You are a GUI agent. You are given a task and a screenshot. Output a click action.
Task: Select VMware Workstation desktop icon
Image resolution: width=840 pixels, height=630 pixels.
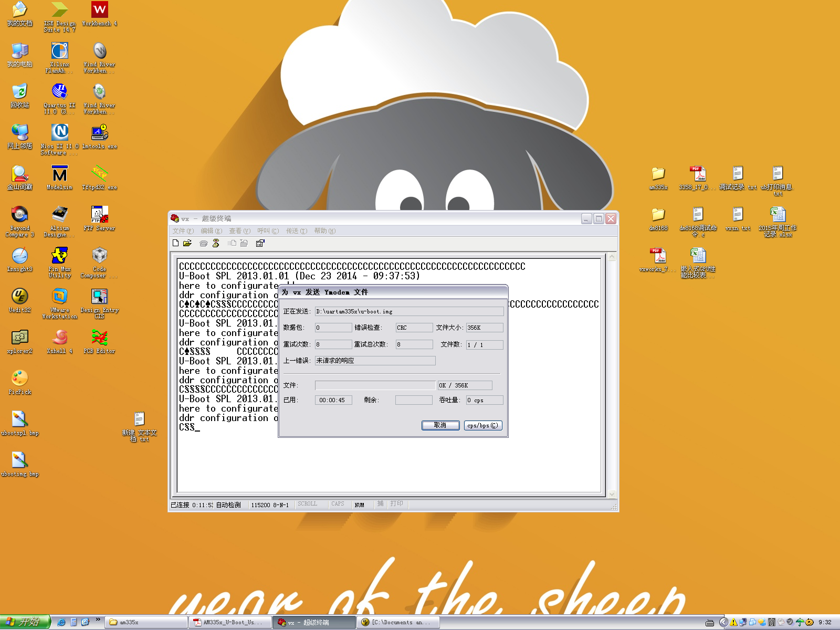(x=59, y=304)
